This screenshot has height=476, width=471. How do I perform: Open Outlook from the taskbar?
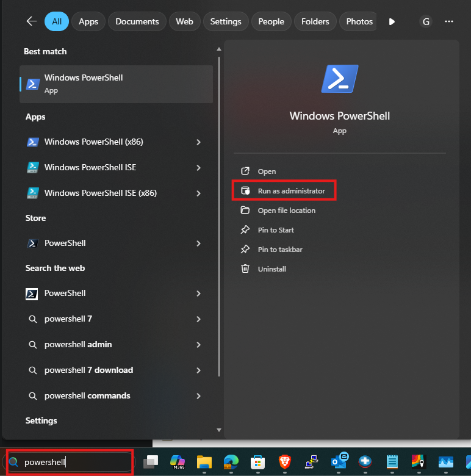[x=339, y=461]
